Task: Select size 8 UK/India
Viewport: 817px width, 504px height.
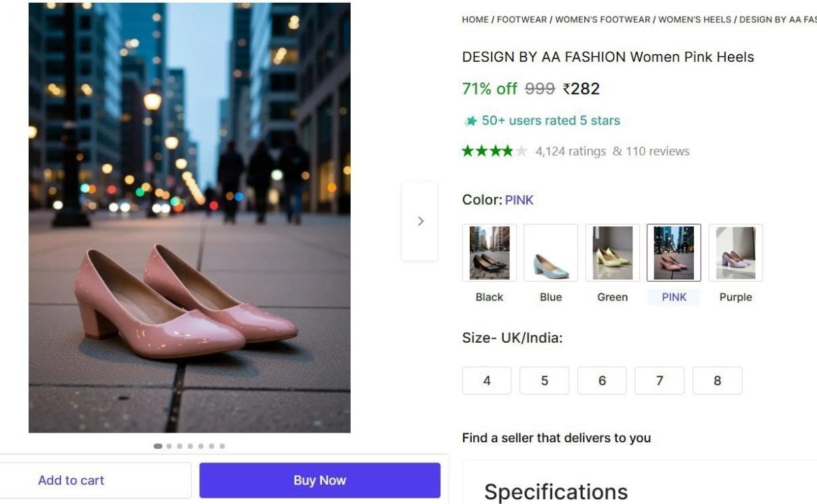Action: pos(717,380)
